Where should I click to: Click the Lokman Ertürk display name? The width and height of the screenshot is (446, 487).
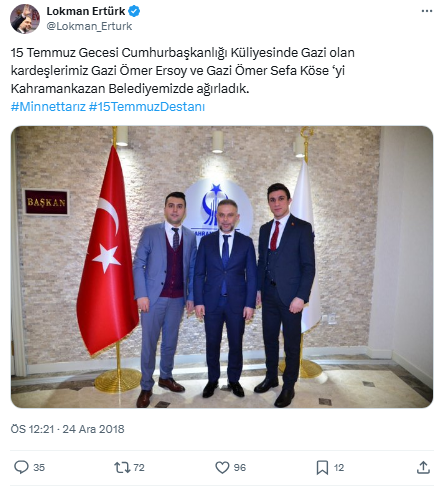(x=86, y=11)
